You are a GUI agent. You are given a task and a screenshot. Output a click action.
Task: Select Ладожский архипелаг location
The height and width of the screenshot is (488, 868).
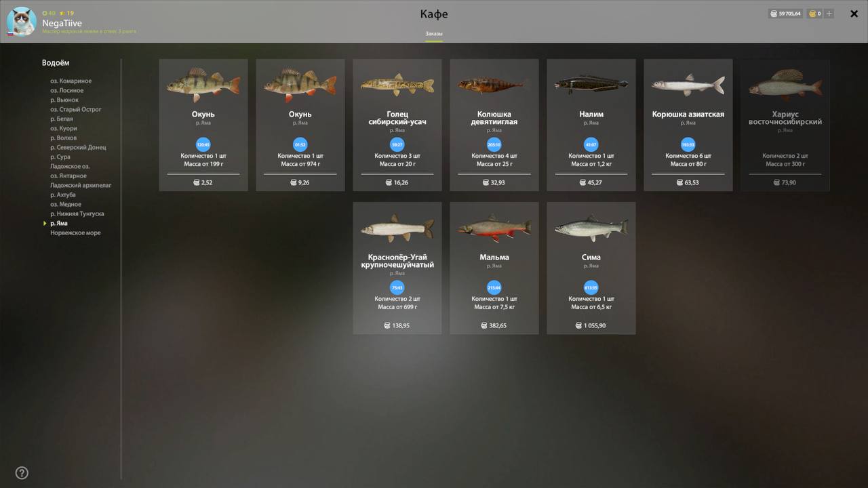(x=81, y=185)
